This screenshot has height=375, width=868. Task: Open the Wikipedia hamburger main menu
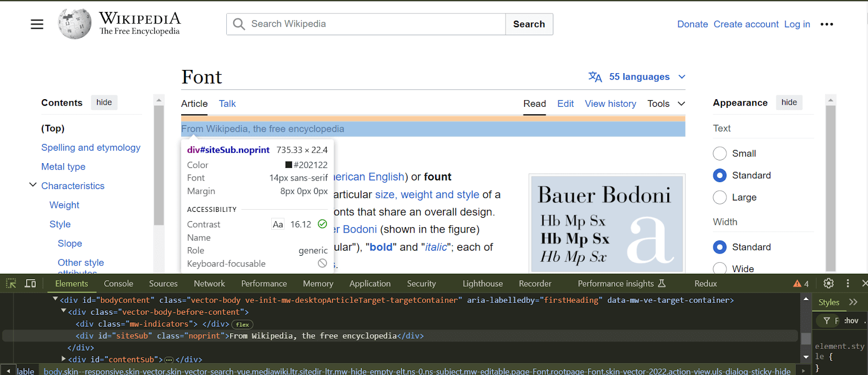(x=37, y=24)
